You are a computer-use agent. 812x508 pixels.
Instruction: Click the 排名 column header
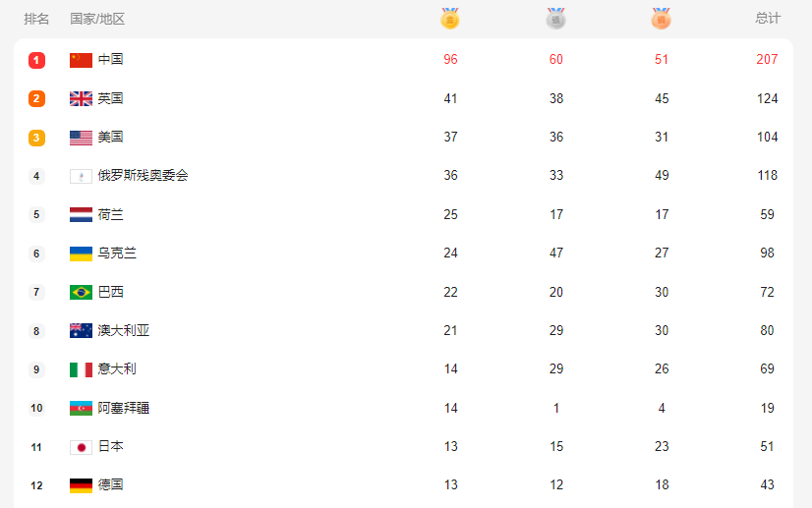(x=36, y=19)
